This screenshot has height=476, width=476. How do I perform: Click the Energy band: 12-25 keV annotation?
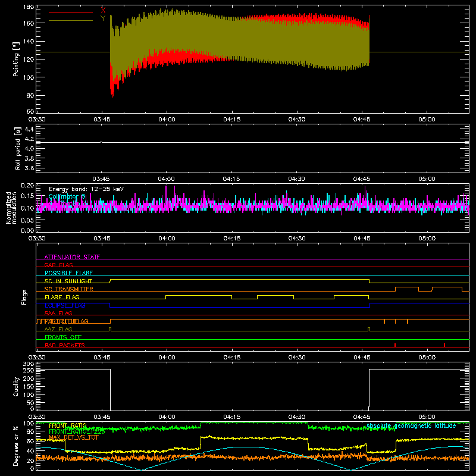pyautogui.click(x=86, y=189)
